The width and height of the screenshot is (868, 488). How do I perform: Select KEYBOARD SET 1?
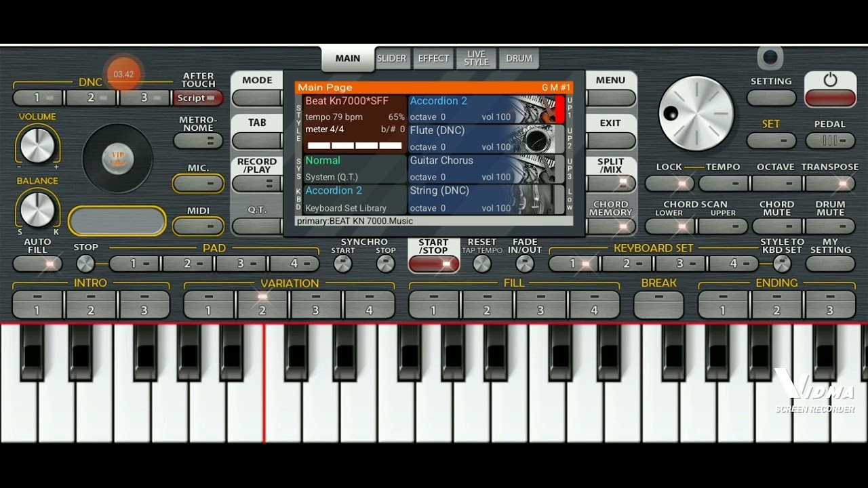[573, 264]
